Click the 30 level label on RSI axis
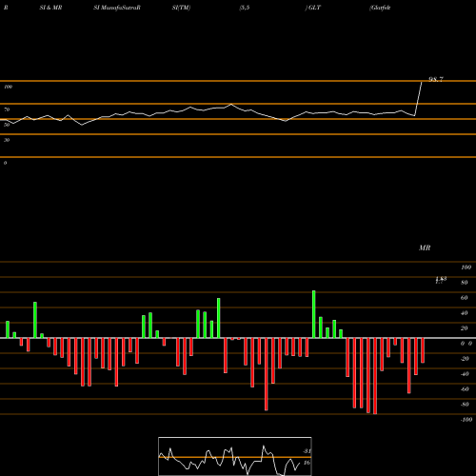 click(7, 140)
